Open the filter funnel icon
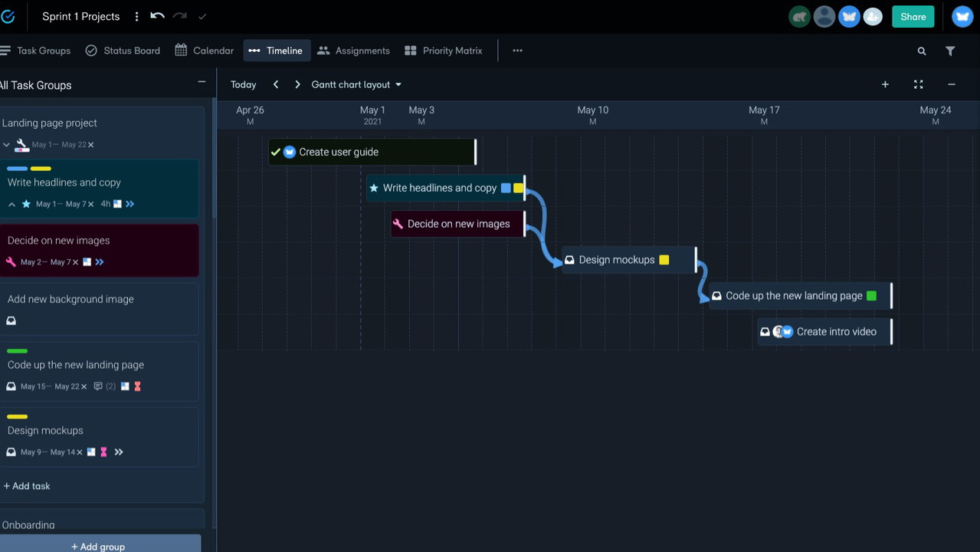The width and height of the screenshot is (980, 552). click(x=950, y=51)
